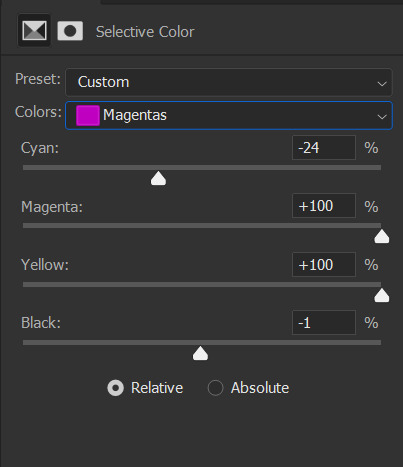Viewport: 403px width, 467px height.
Task: Click the Preset dropdown chevron arrow
Action: [382, 83]
